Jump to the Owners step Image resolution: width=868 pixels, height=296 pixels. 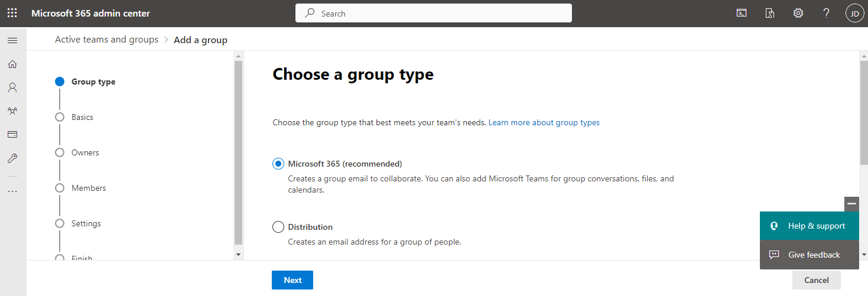pos(77,152)
